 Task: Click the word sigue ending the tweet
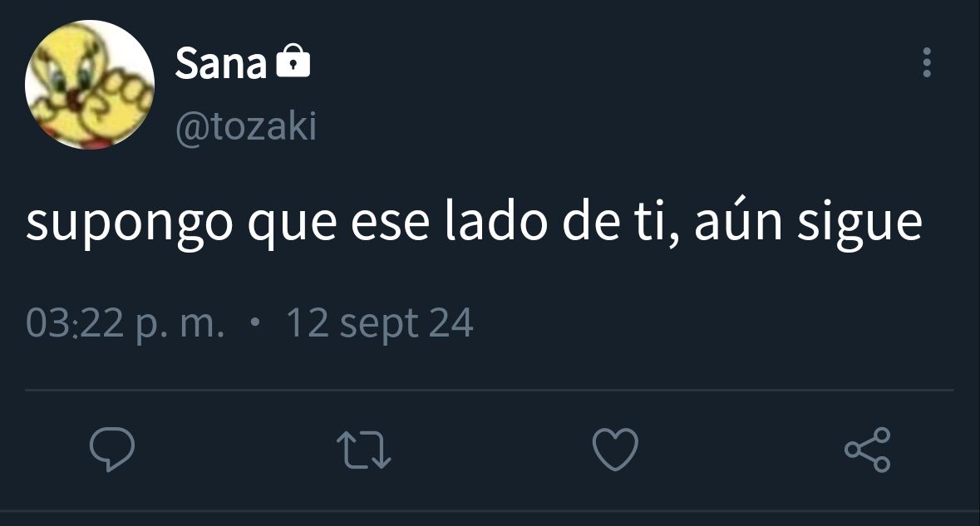click(x=859, y=224)
